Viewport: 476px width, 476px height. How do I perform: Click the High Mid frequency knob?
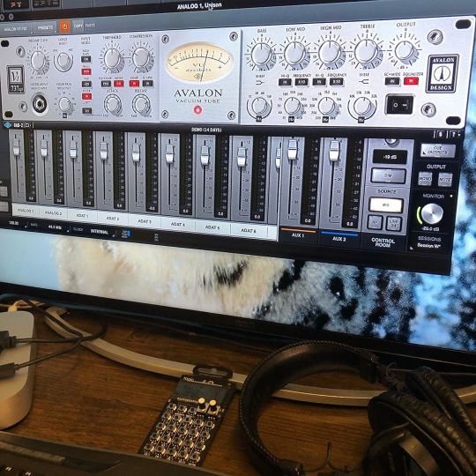(326, 106)
